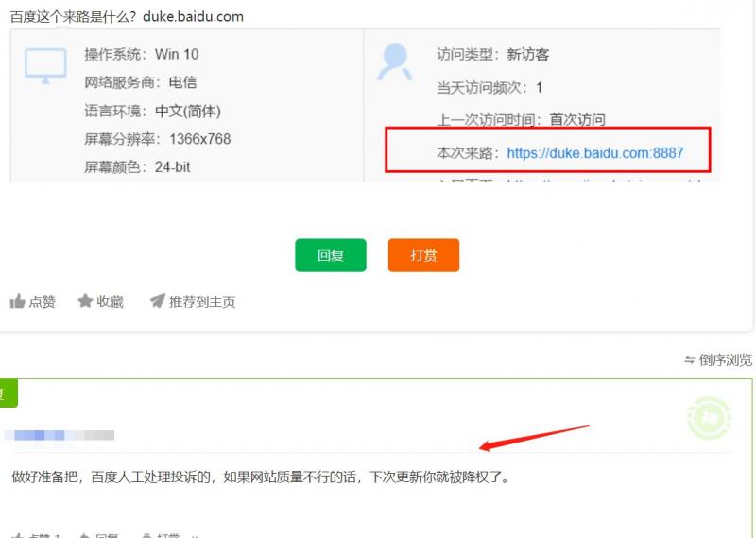Click the text 语言环境: 中文(简体)
This screenshot has height=538, width=756.
[152, 111]
